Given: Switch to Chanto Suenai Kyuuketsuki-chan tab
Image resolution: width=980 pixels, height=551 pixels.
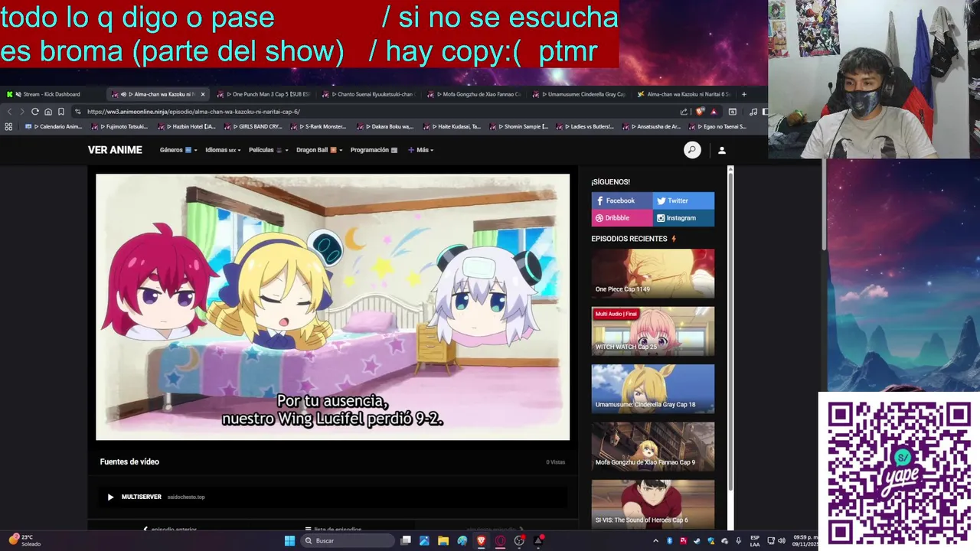Looking at the screenshot, I should [371, 94].
